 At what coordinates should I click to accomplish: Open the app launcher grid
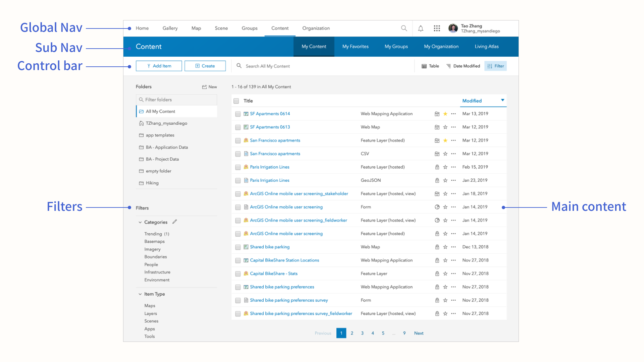(x=436, y=28)
